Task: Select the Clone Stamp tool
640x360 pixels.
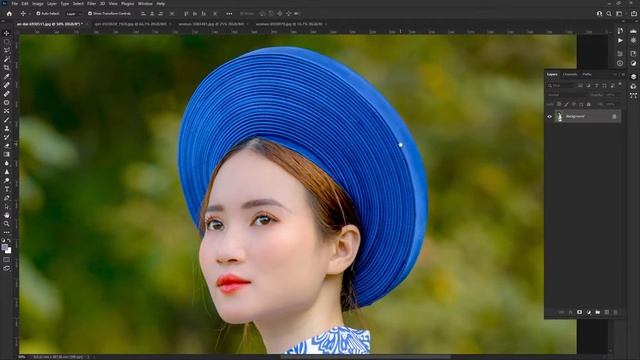Action: coord(7,128)
